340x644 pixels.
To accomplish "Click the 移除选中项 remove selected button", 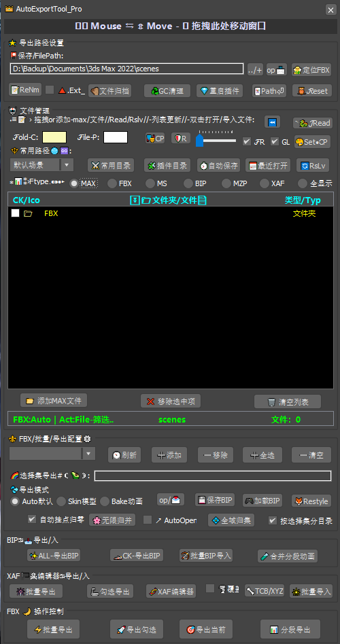I will (x=171, y=401).
